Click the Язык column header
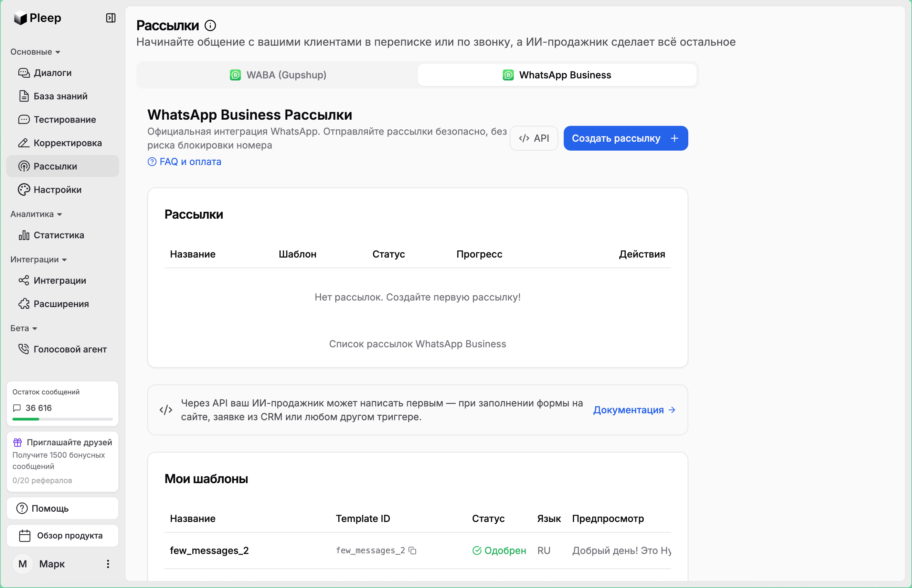 coord(549,519)
